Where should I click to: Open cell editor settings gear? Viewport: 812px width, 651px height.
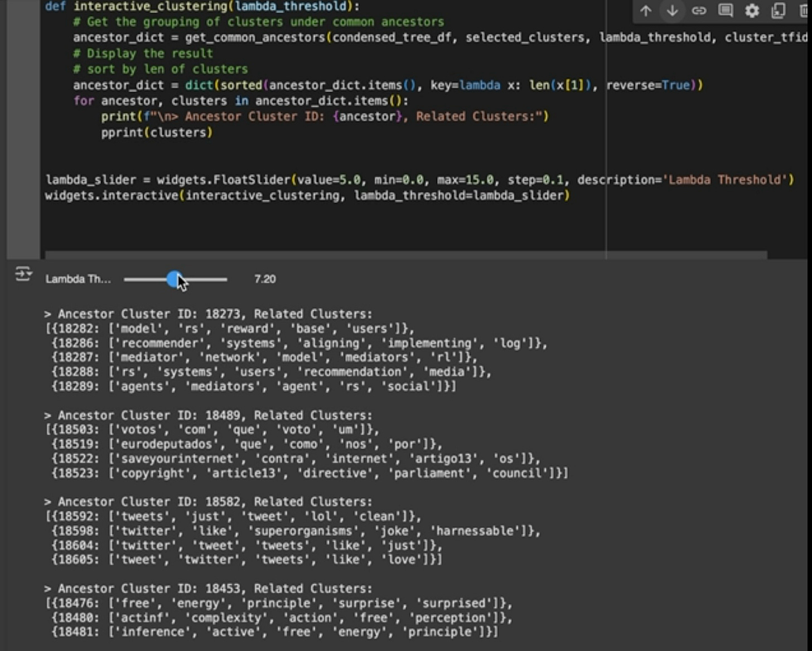tap(752, 11)
